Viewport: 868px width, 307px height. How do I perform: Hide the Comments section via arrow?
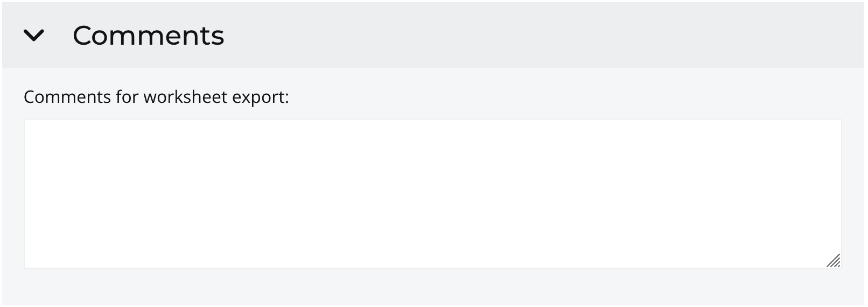(34, 36)
